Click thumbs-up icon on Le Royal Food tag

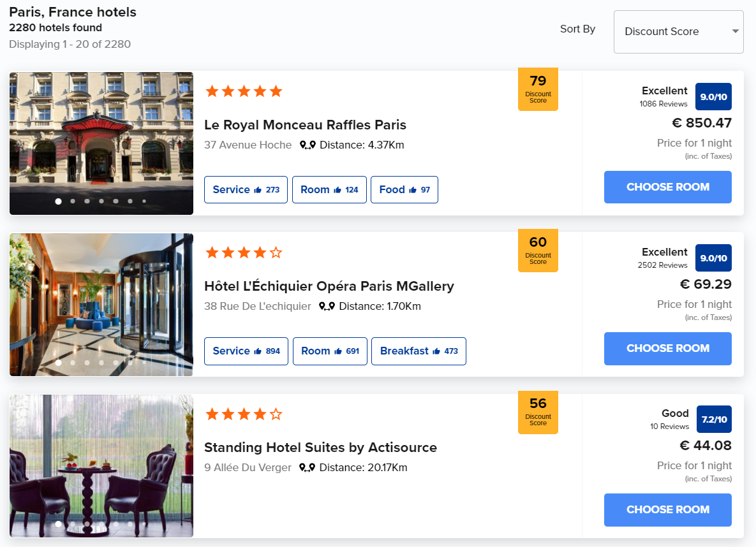click(x=413, y=190)
